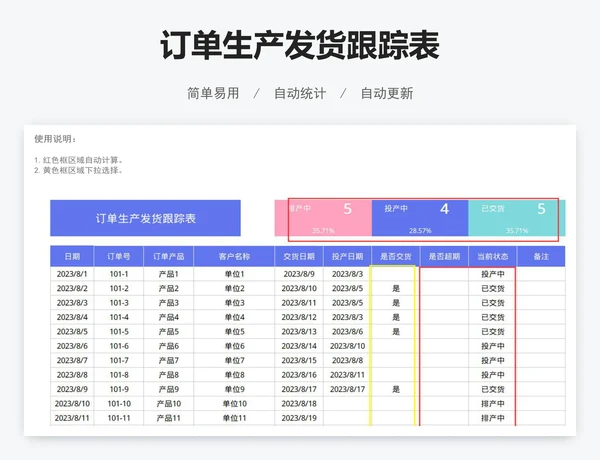Select product cell 产品2
Screen dimensions: 600x460
[x=168, y=289]
